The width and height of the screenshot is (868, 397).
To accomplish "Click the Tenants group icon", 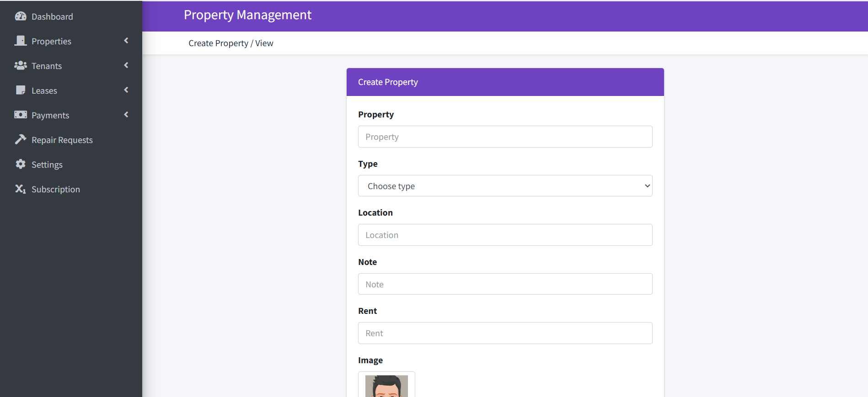I will point(21,66).
